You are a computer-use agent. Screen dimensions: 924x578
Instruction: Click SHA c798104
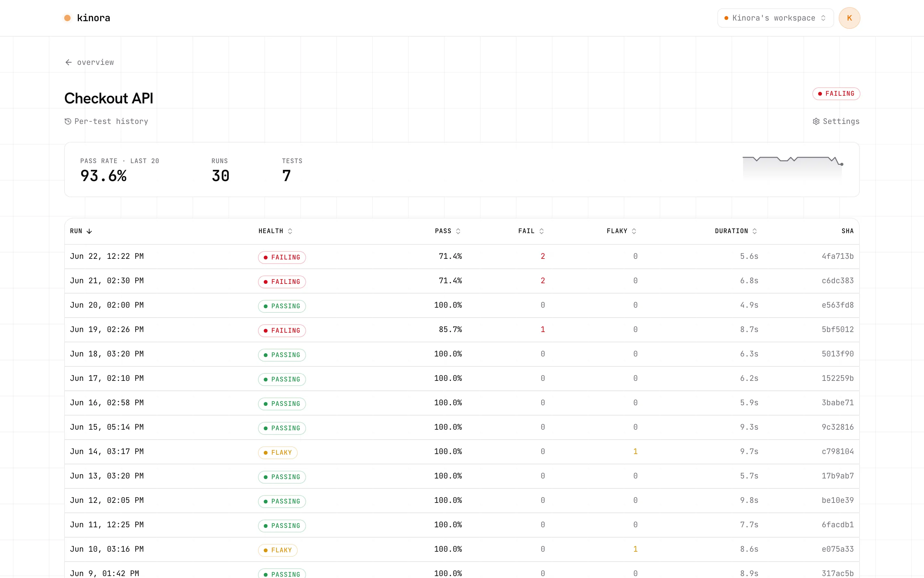(x=838, y=452)
